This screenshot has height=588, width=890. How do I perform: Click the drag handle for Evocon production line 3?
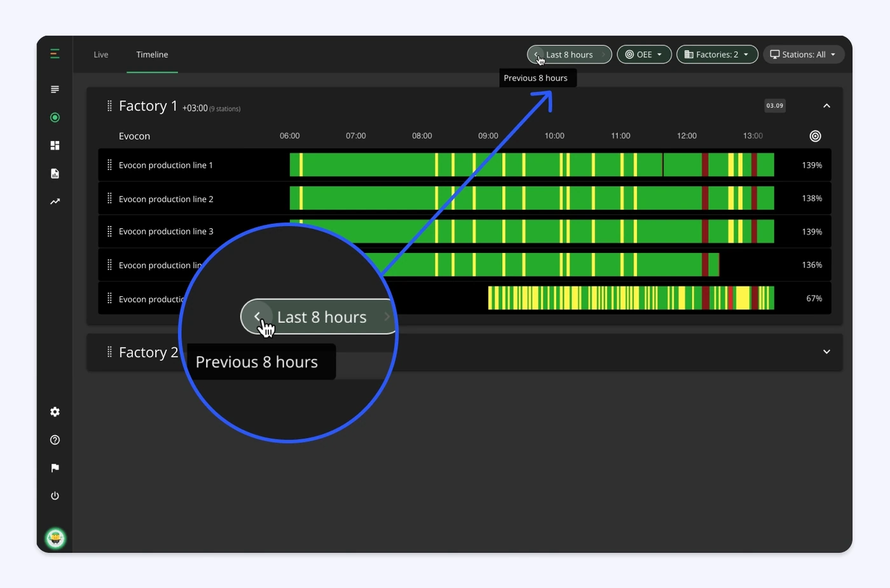pyautogui.click(x=109, y=231)
